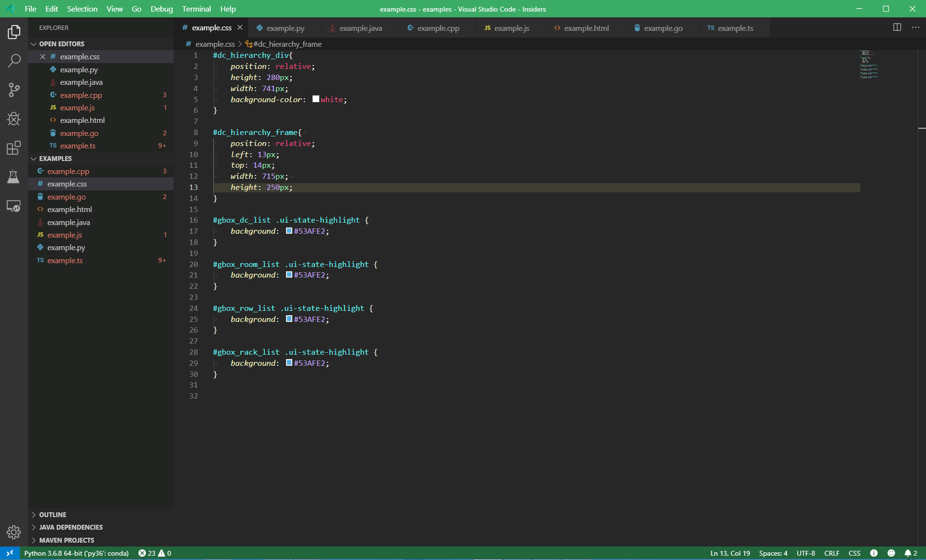Open the Search view in activity bar
Screen dimensions: 926x560
pos(14,61)
